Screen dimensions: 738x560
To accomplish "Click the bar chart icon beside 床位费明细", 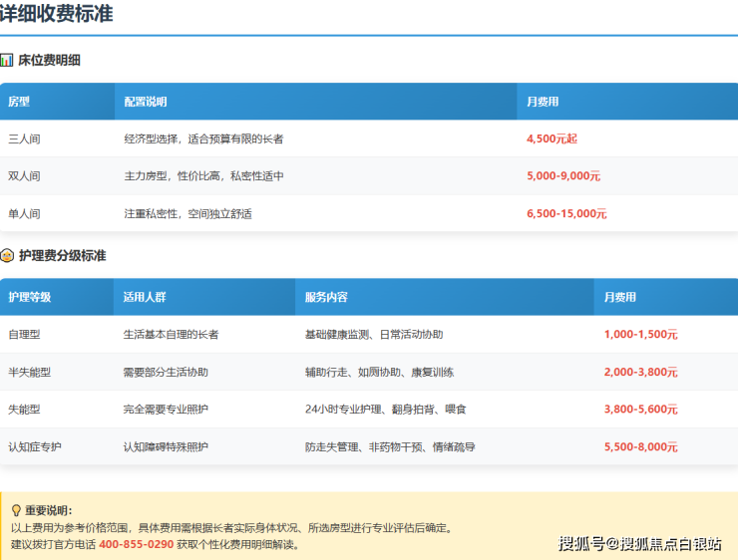I will (x=7, y=61).
